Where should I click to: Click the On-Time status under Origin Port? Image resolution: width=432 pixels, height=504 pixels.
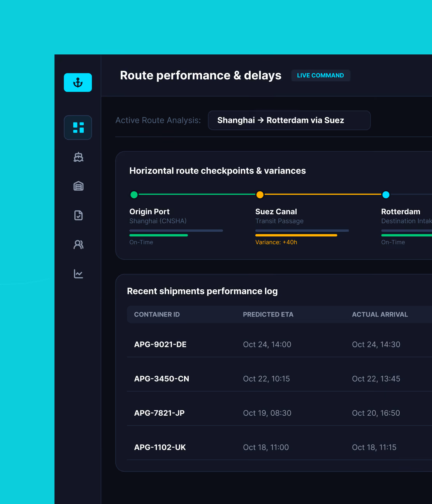tap(141, 242)
